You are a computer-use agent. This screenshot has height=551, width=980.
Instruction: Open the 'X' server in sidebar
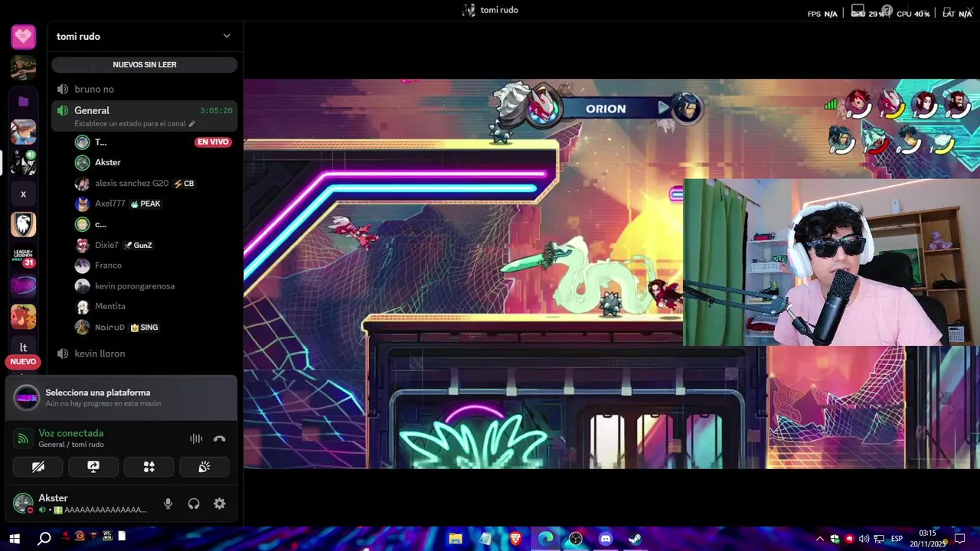point(23,194)
